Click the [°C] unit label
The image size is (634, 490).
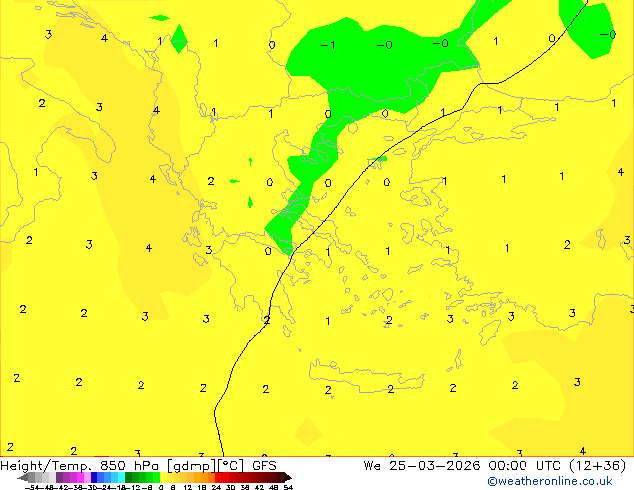click(231, 466)
